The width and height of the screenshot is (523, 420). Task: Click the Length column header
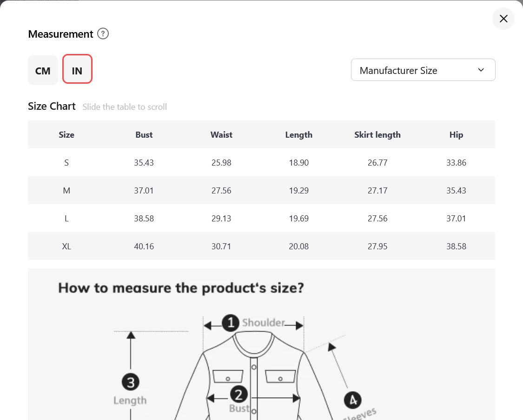[x=298, y=135]
